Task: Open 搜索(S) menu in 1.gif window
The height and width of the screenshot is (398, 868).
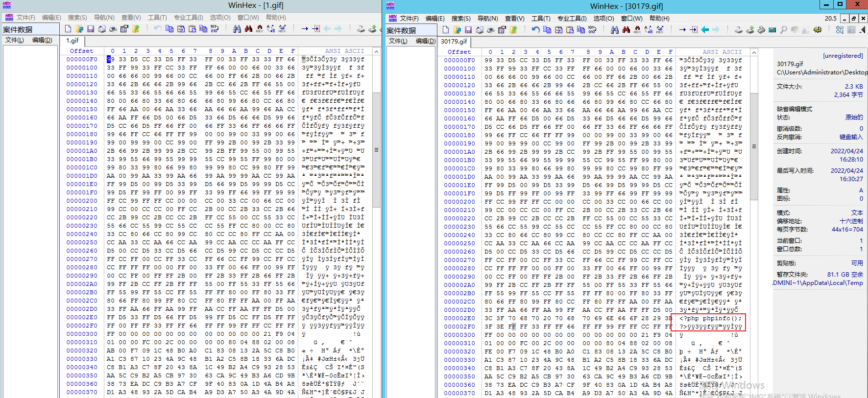Action: tap(77, 17)
